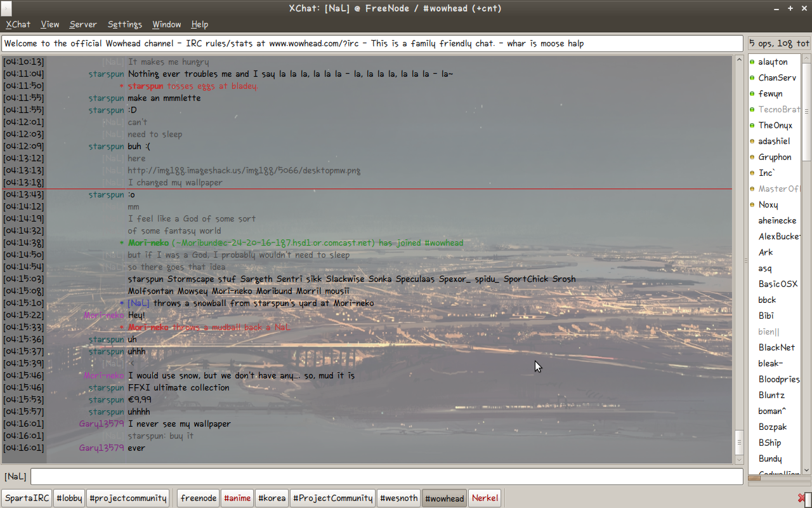Open the Window menu
This screenshot has height=508, width=812.
[167, 24]
